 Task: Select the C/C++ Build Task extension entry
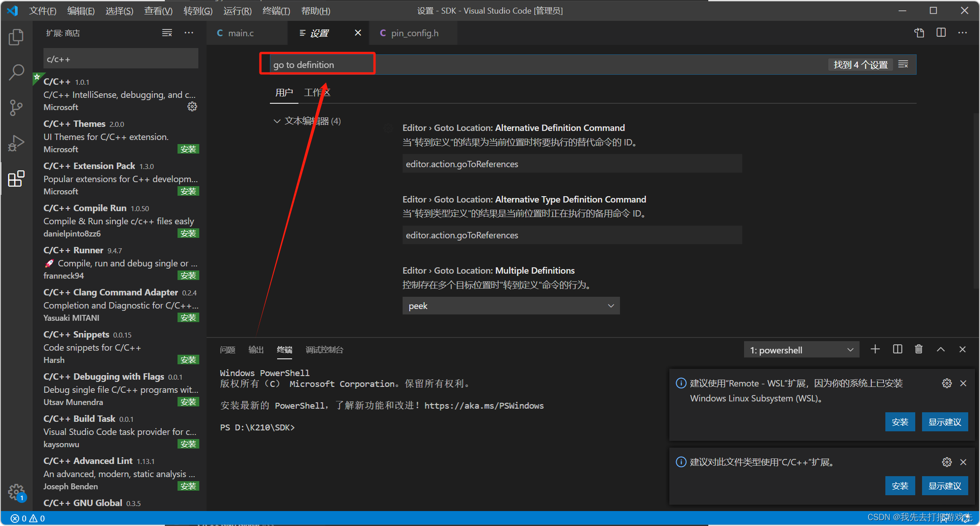[120, 431]
